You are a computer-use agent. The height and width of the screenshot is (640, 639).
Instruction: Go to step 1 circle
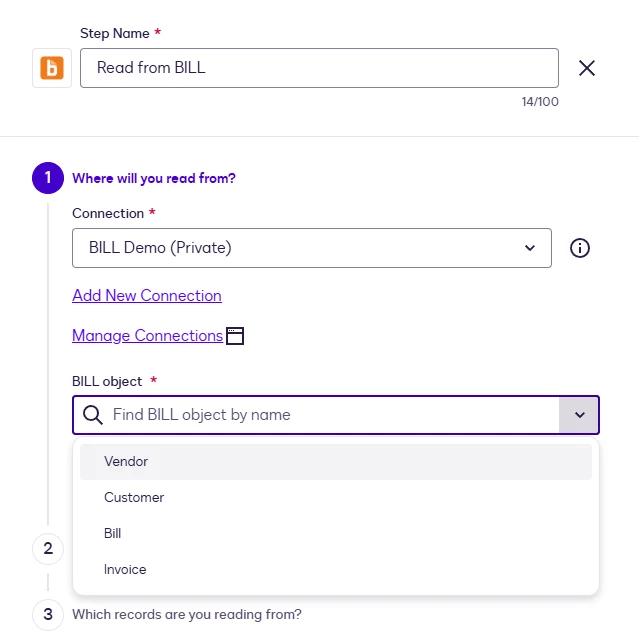[x=48, y=178]
